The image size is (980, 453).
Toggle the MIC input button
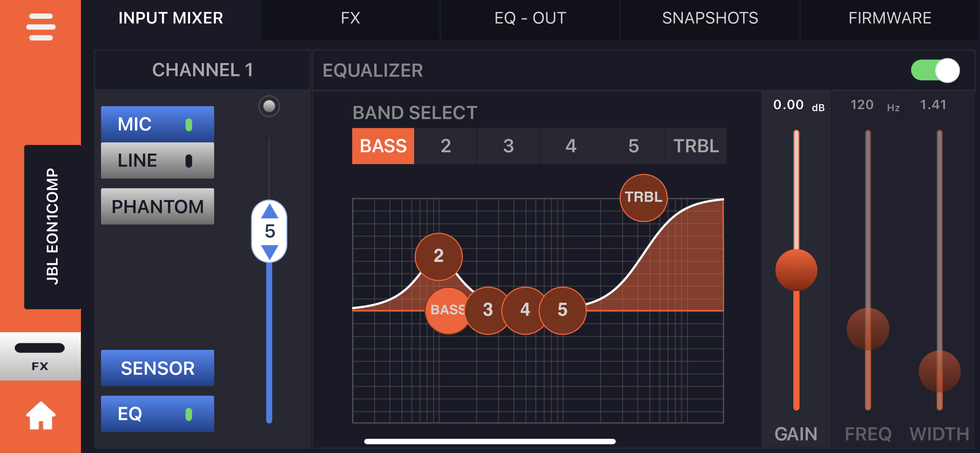(x=157, y=124)
